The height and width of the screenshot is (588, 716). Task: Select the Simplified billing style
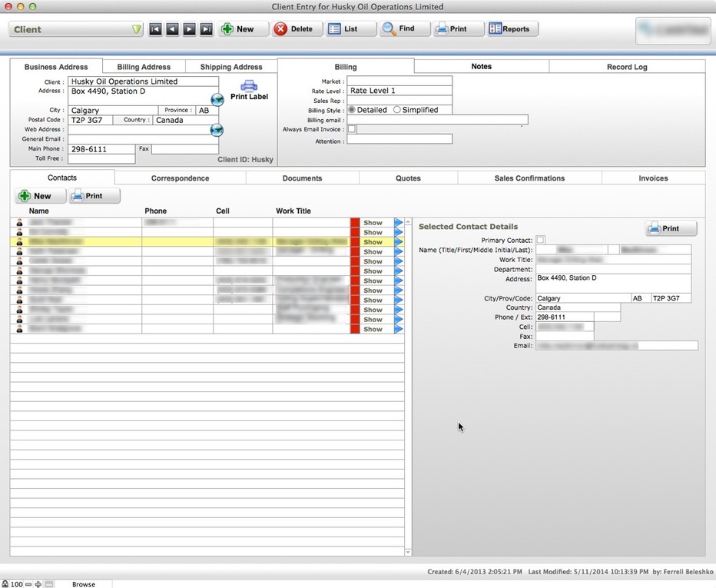click(x=397, y=110)
